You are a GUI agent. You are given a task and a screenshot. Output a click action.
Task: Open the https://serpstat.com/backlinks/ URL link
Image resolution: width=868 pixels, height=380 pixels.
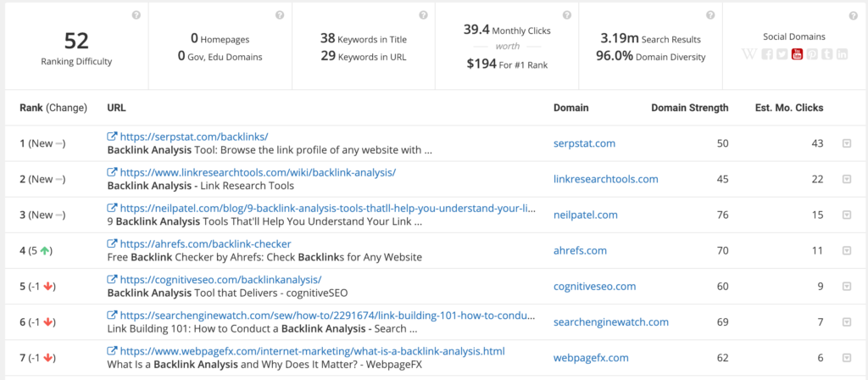point(194,137)
